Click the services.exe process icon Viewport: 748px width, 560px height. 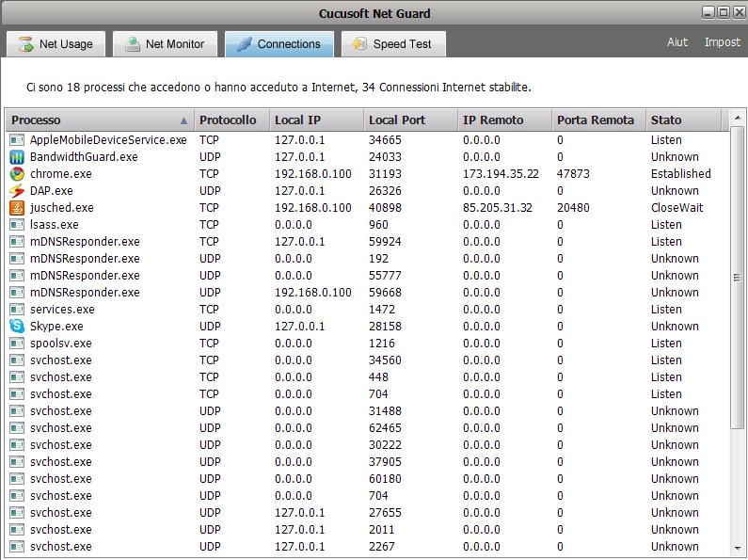click(x=17, y=309)
